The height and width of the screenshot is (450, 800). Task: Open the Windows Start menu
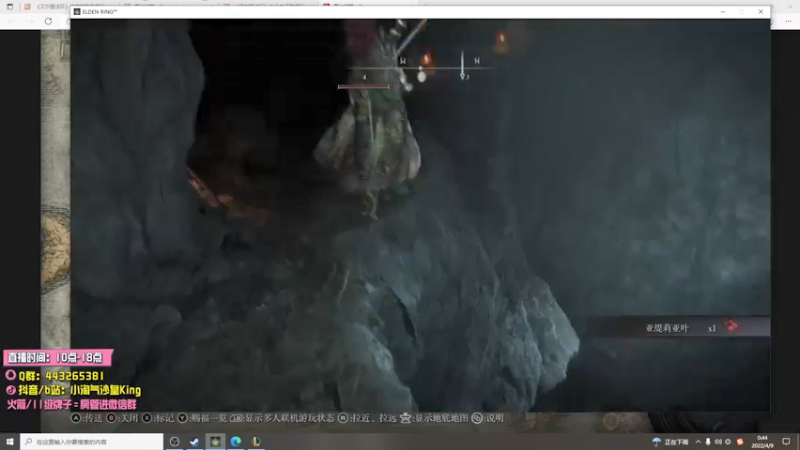pyautogui.click(x=10, y=441)
